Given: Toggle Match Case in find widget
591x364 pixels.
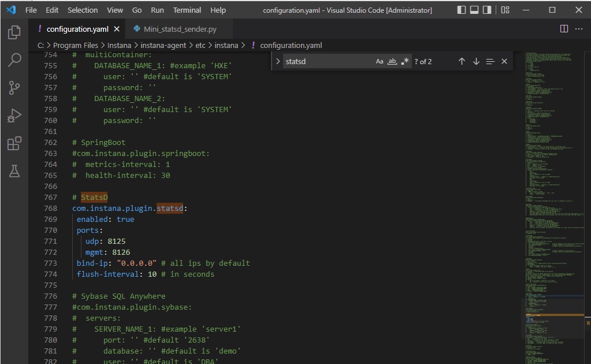Looking at the screenshot, I should pyautogui.click(x=380, y=61).
